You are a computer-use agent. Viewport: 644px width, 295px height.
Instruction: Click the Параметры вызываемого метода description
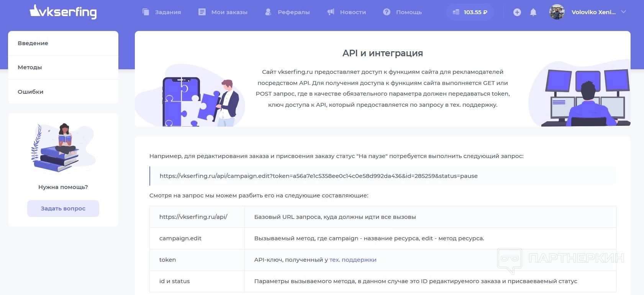tap(416, 281)
